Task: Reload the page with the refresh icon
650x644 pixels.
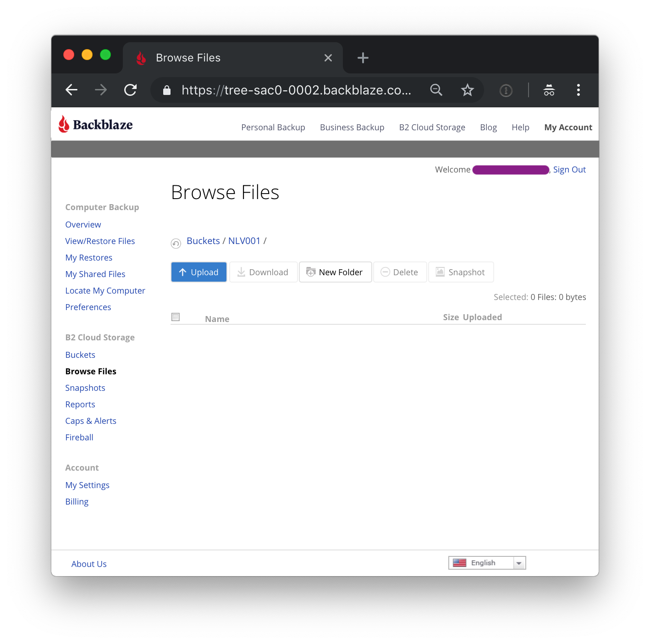Action: pyautogui.click(x=131, y=90)
